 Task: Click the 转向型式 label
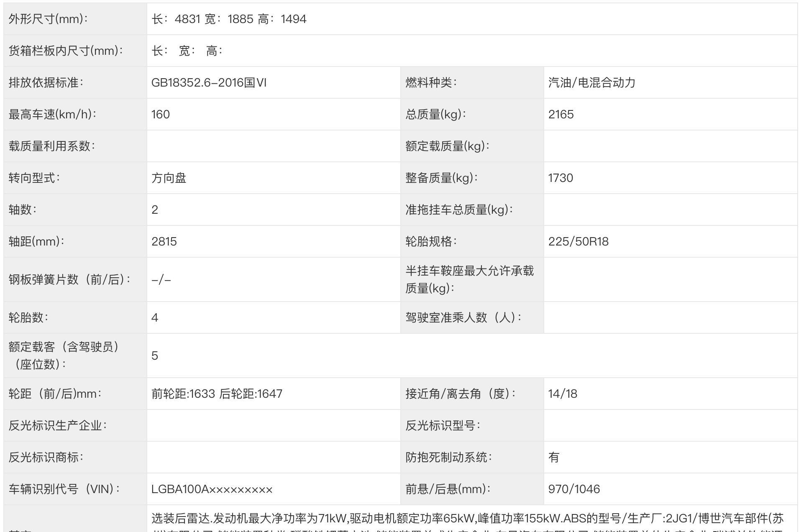[x=34, y=178]
